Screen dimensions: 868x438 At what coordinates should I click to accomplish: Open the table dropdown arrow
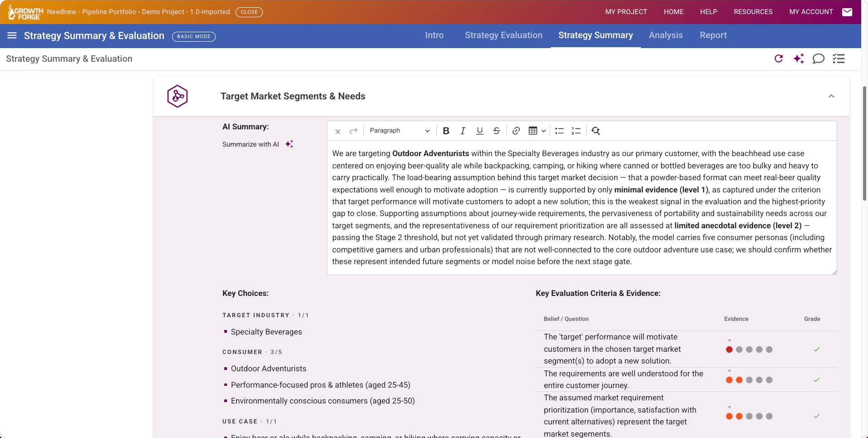coord(543,131)
